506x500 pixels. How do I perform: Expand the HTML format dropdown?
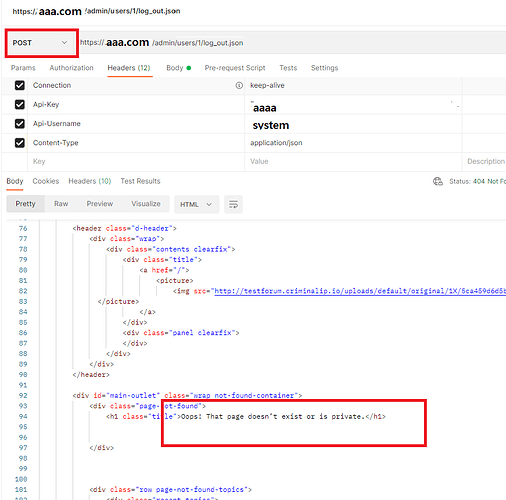pyautogui.click(x=196, y=204)
